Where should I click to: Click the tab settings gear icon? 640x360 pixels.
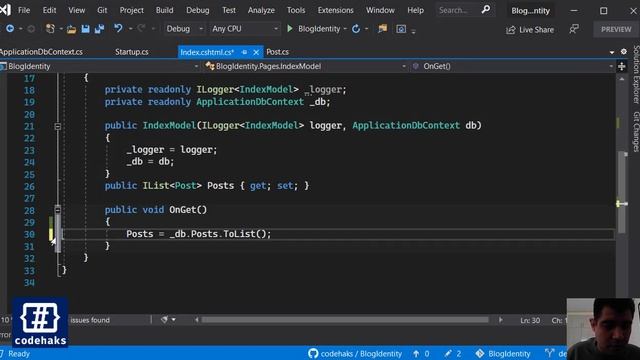(624, 52)
